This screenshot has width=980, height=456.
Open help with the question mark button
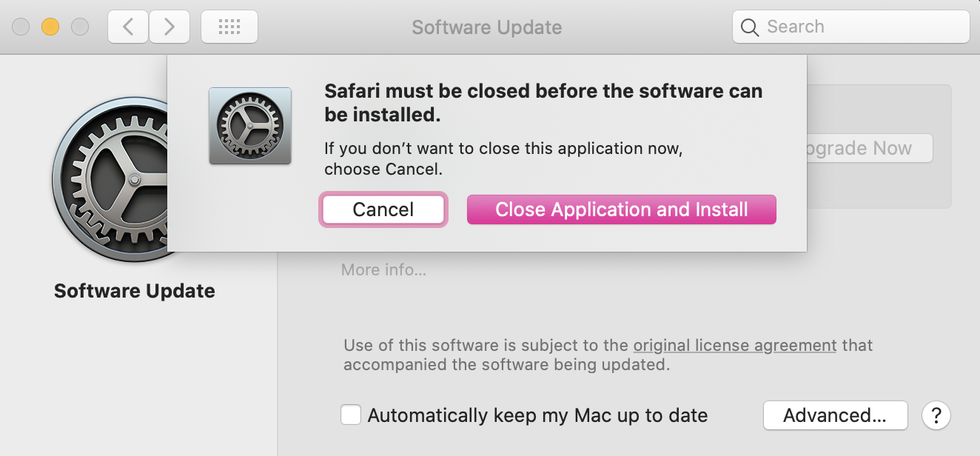coord(936,415)
